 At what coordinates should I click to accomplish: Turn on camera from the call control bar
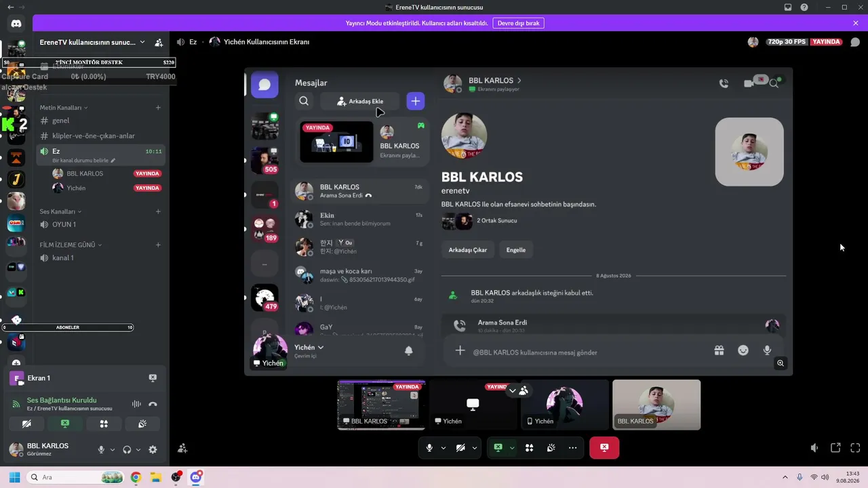pos(460,448)
